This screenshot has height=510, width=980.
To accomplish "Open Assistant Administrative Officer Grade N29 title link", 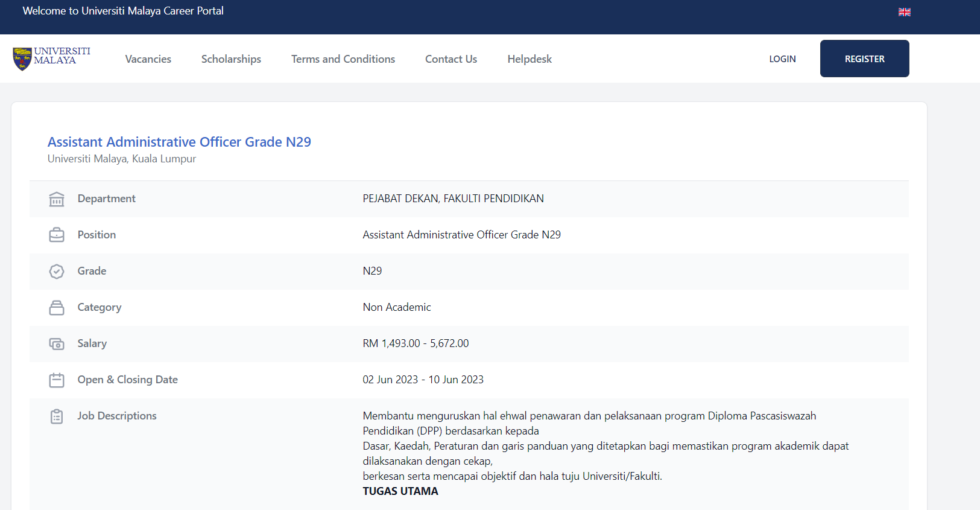I will tap(179, 142).
